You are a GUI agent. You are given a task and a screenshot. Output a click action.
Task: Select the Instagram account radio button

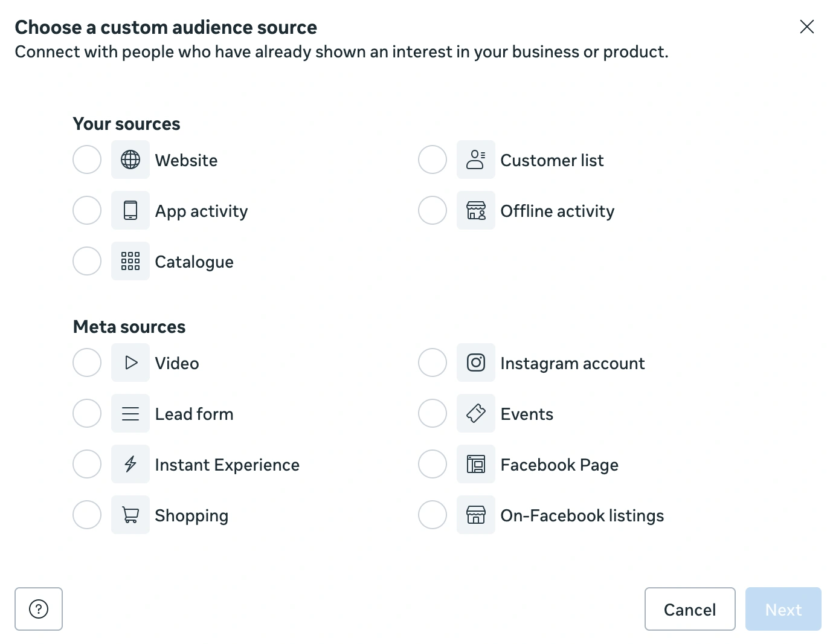pyautogui.click(x=432, y=362)
